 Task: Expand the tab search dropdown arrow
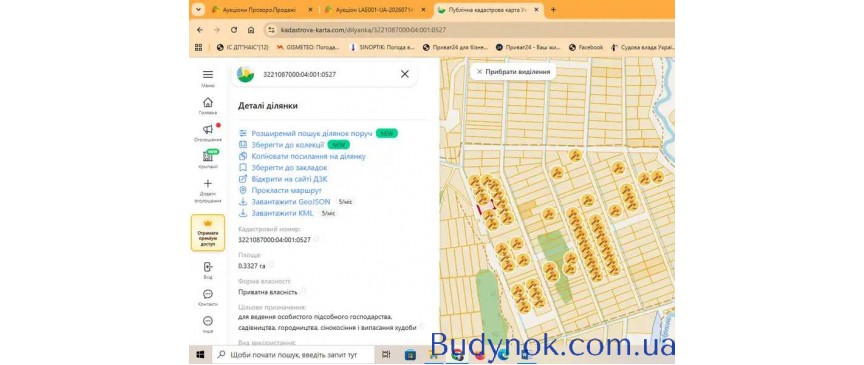click(197, 9)
